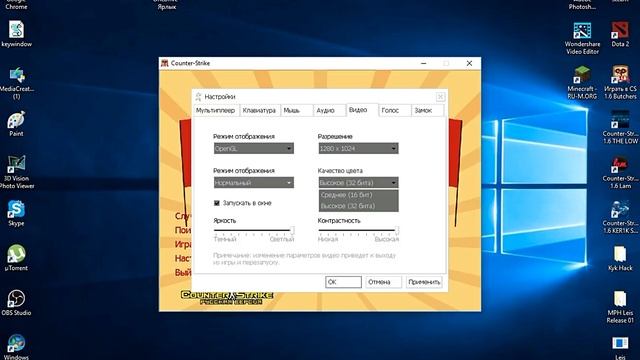Switch to the Аудио tab

[x=329, y=111]
